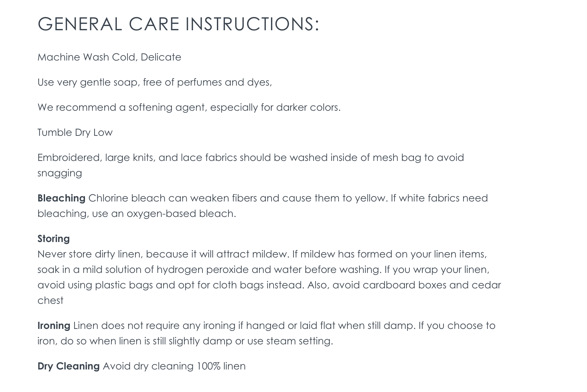This screenshot has height=392, width=587.
Task: Click the bold Bleaching label
Action: pos(61,198)
